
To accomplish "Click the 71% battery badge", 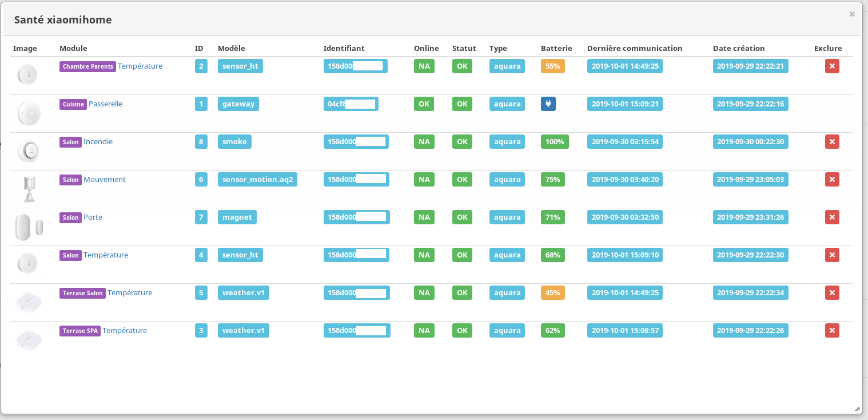I will (553, 217).
